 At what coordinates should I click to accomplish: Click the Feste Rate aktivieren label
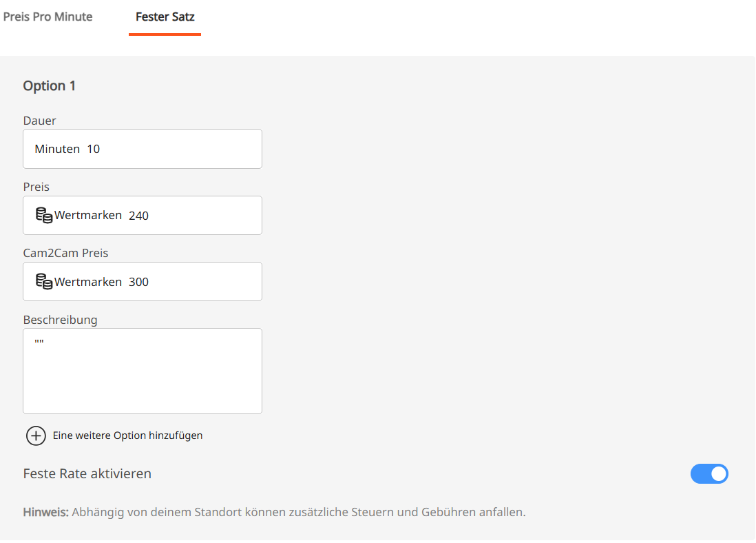pos(87,474)
